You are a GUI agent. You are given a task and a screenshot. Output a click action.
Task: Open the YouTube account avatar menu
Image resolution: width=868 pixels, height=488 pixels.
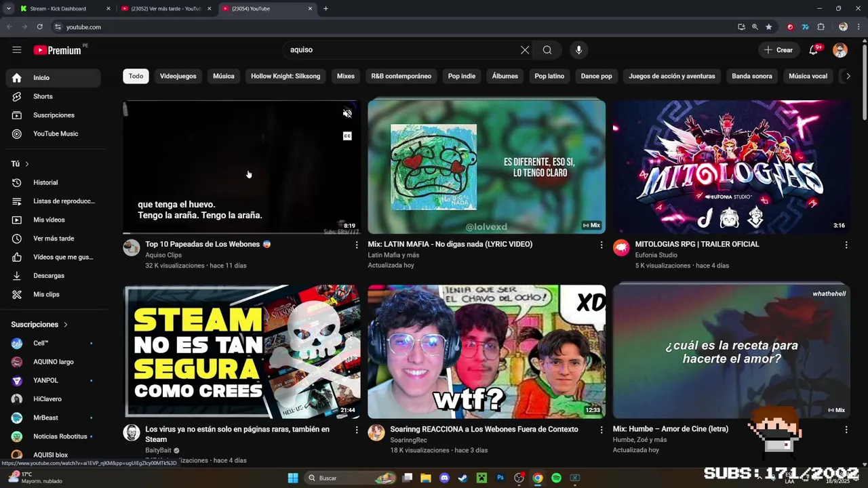[x=840, y=50]
